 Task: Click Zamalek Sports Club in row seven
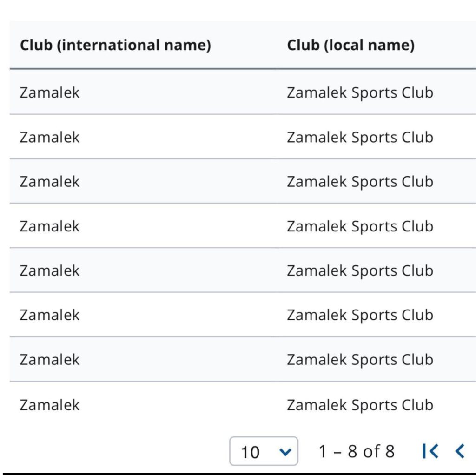click(360, 359)
